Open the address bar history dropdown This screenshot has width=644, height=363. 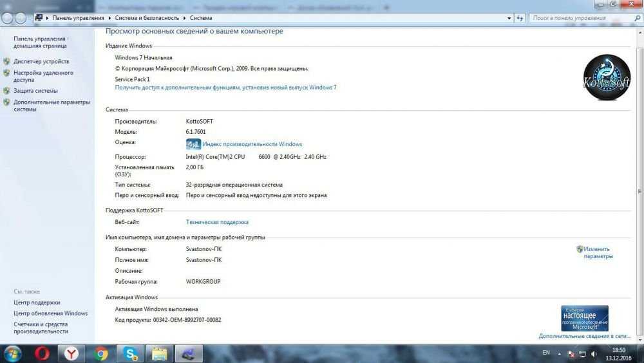tap(509, 18)
